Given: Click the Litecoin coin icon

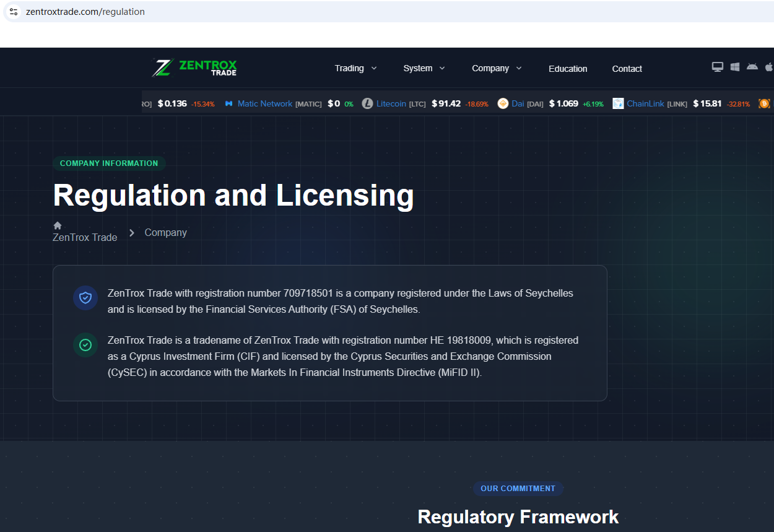Looking at the screenshot, I should pyautogui.click(x=367, y=103).
